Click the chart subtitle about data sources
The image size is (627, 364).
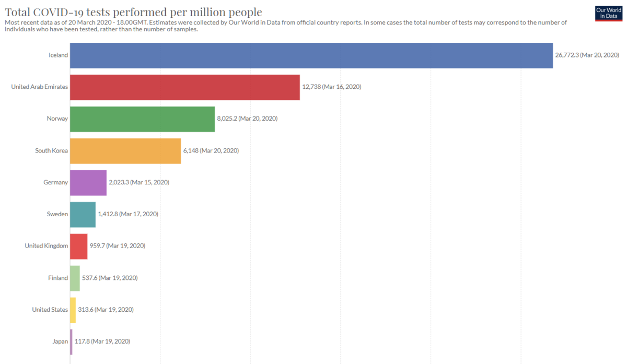coord(285,26)
